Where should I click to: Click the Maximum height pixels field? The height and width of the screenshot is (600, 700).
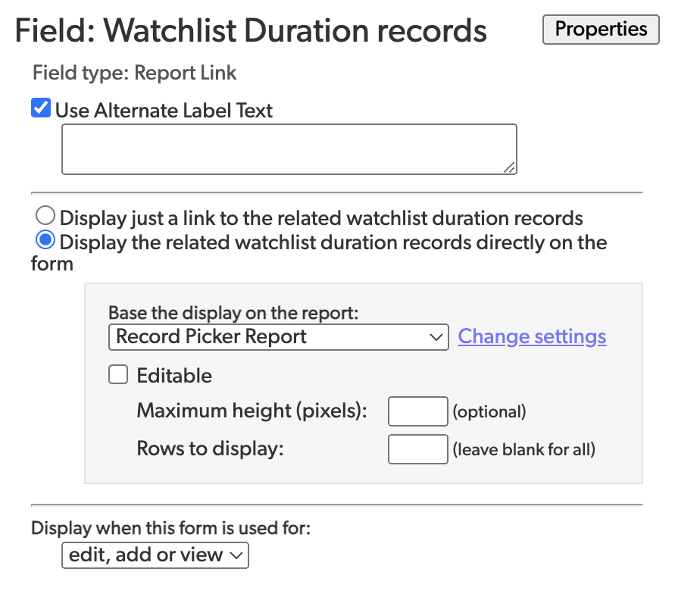pos(417,411)
